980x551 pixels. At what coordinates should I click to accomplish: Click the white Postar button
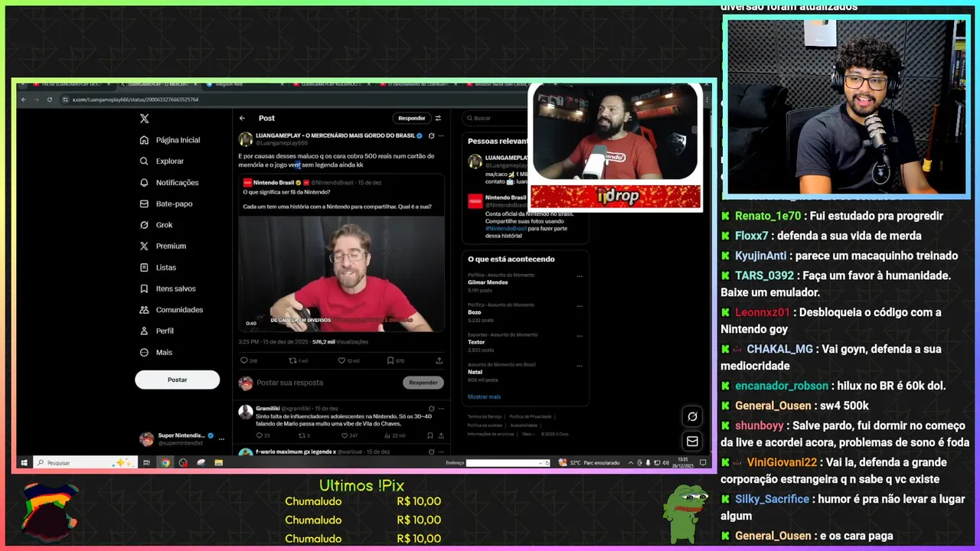coord(177,380)
